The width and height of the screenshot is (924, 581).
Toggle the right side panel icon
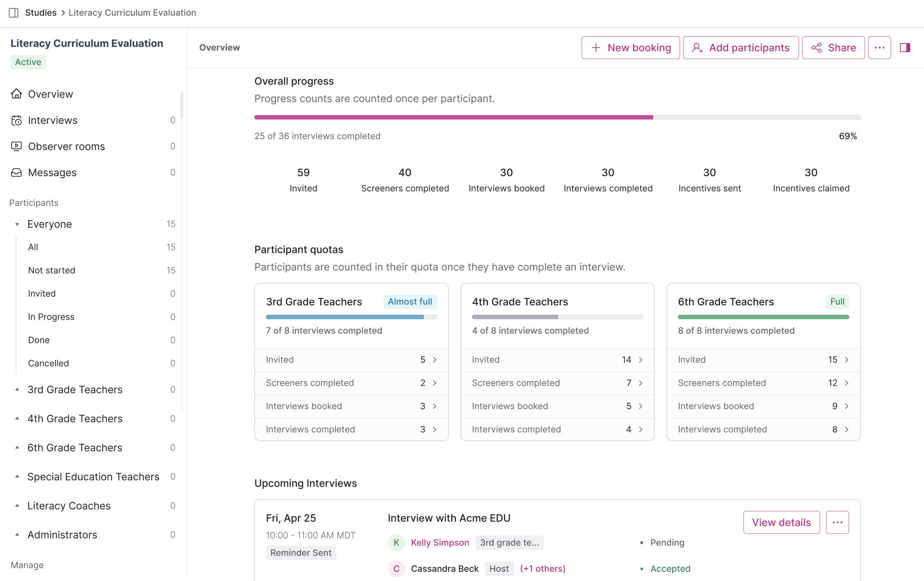coord(905,48)
